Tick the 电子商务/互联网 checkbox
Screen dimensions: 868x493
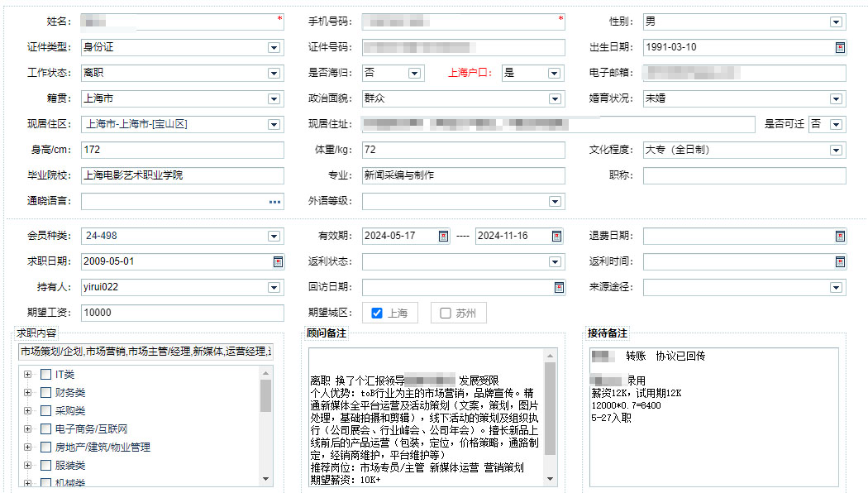coord(46,429)
